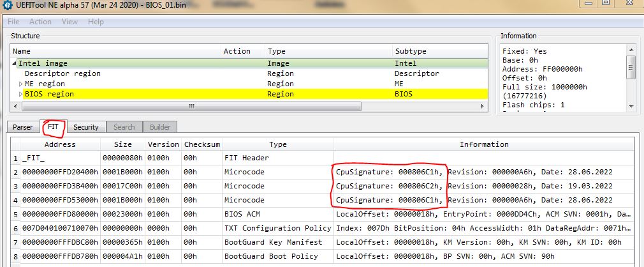Screen dimensions: 644x267
Task: Select address cell 00000000FFD53000h
Action: tap(60, 200)
